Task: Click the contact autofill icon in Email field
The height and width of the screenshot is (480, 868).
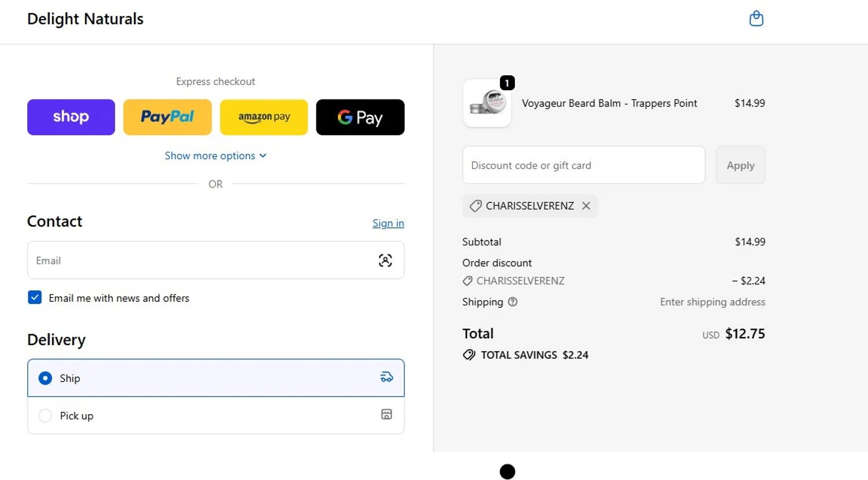Action: click(x=385, y=260)
